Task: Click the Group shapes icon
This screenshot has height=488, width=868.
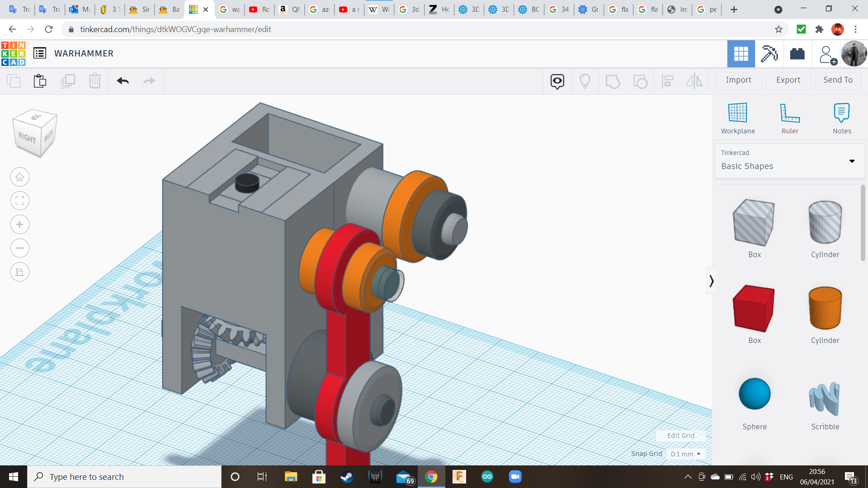Action: click(x=613, y=81)
